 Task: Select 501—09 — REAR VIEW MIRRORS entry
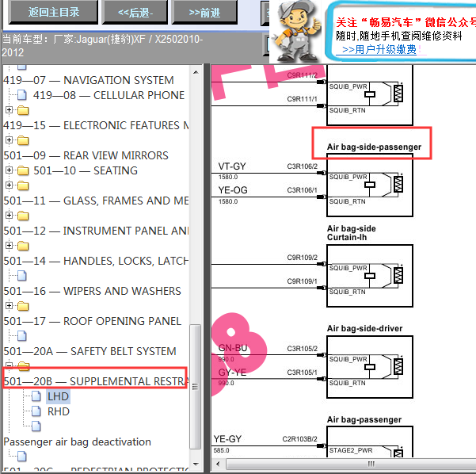pos(86,155)
